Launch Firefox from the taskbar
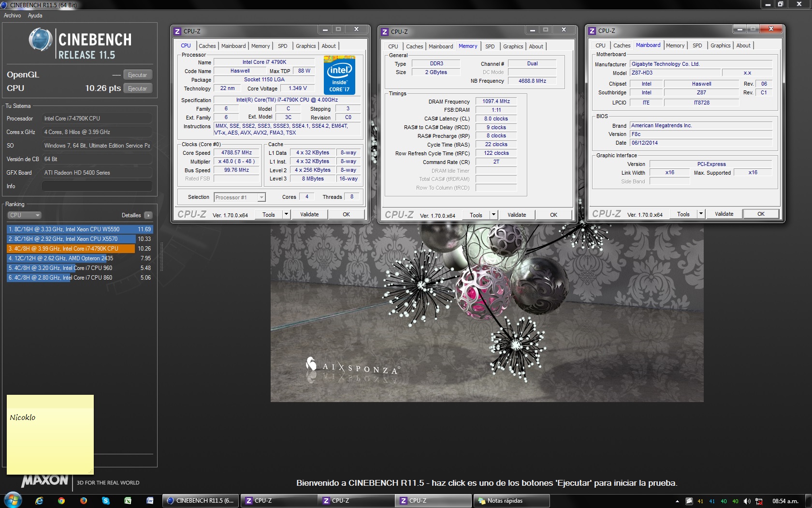 84,501
